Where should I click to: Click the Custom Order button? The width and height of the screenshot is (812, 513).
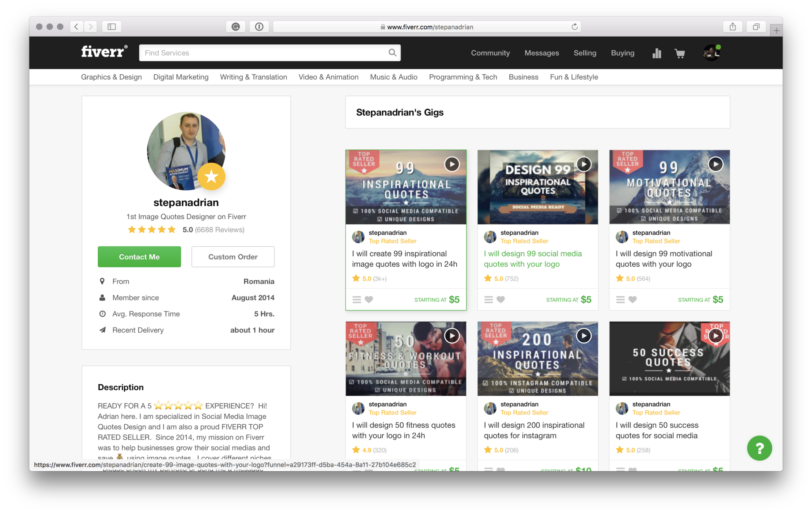[233, 256]
